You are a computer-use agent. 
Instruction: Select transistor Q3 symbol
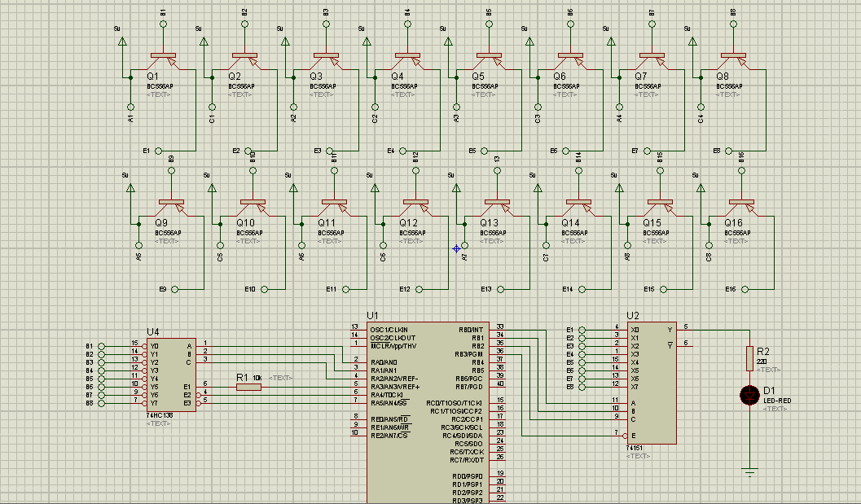[326, 61]
